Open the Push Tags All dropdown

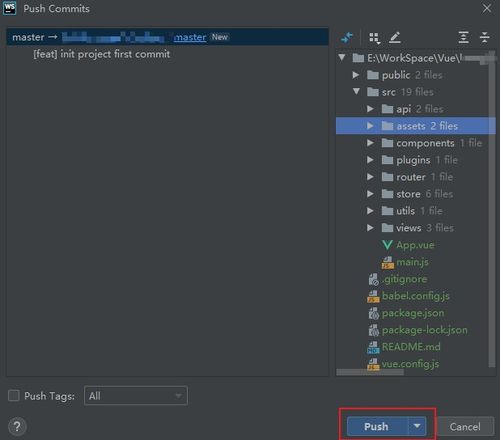pos(136,396)
